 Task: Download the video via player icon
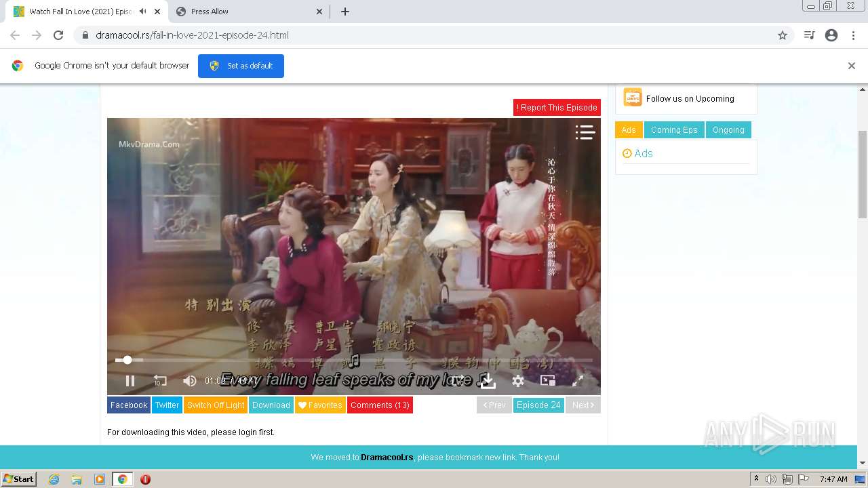[488, 381]
